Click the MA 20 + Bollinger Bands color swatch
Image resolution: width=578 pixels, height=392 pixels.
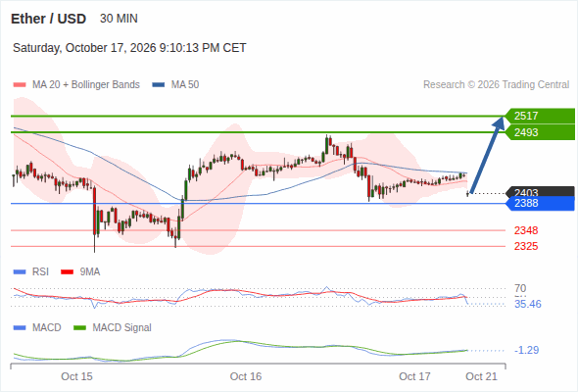[x=20, y=85]
